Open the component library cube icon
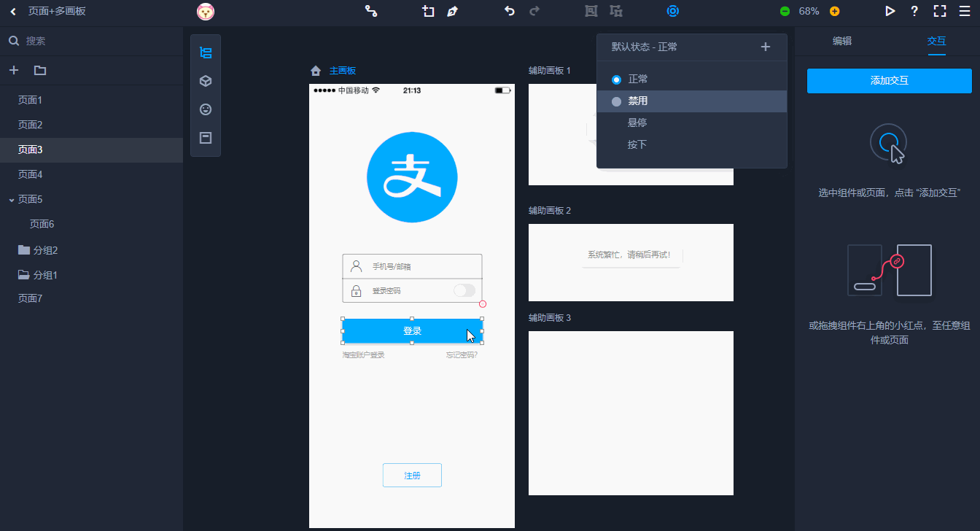The height and width of the screenshot is (531, 980). point(206,81)
